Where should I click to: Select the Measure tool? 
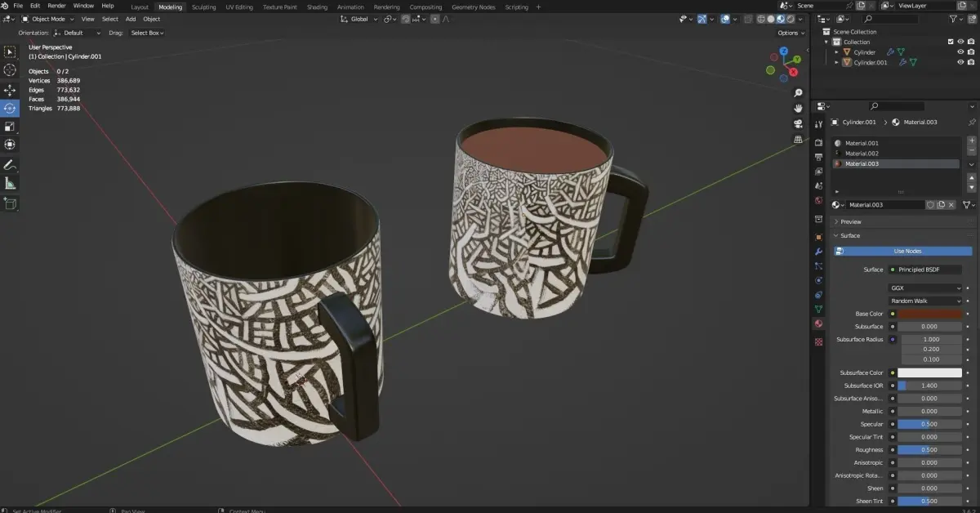(10, 184)
